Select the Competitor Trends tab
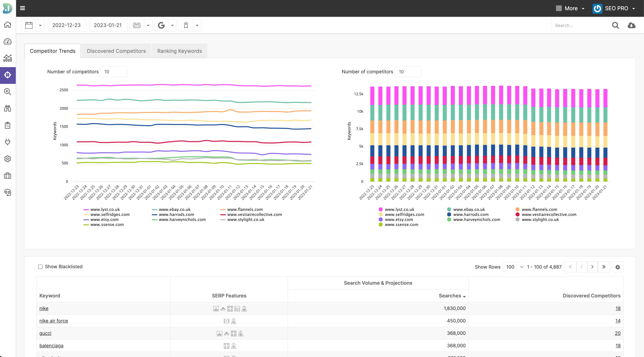Viewport: 644px width, 357px height. pos(52,51)
